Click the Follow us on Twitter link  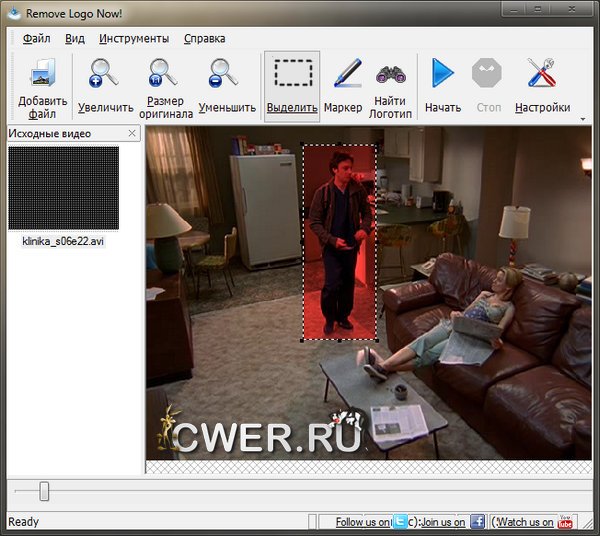coord(372,522)
